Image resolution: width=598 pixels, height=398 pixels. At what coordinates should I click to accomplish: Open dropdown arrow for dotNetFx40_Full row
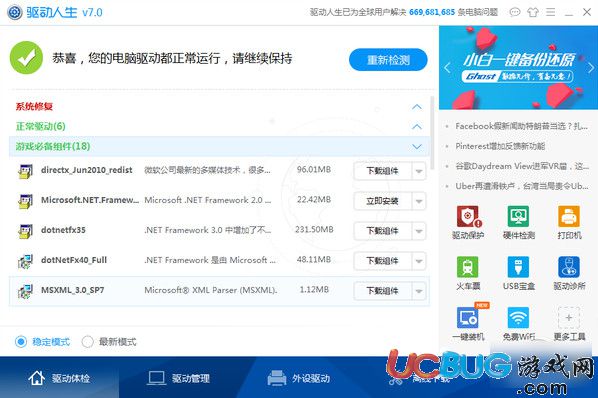(419, 261)
